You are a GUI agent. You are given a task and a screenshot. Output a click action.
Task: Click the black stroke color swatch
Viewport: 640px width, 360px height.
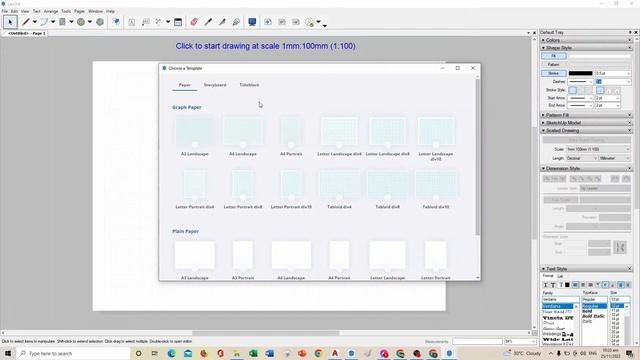pos(580,73)
